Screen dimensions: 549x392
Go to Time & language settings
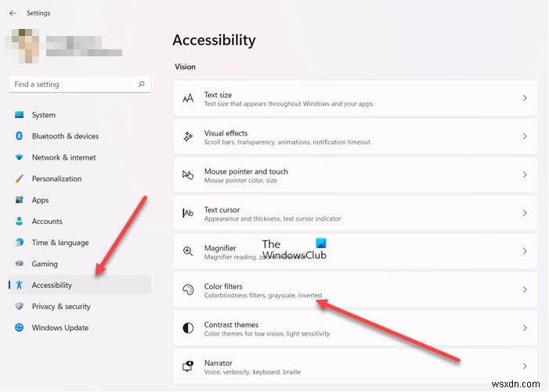(x=60, y=243)
